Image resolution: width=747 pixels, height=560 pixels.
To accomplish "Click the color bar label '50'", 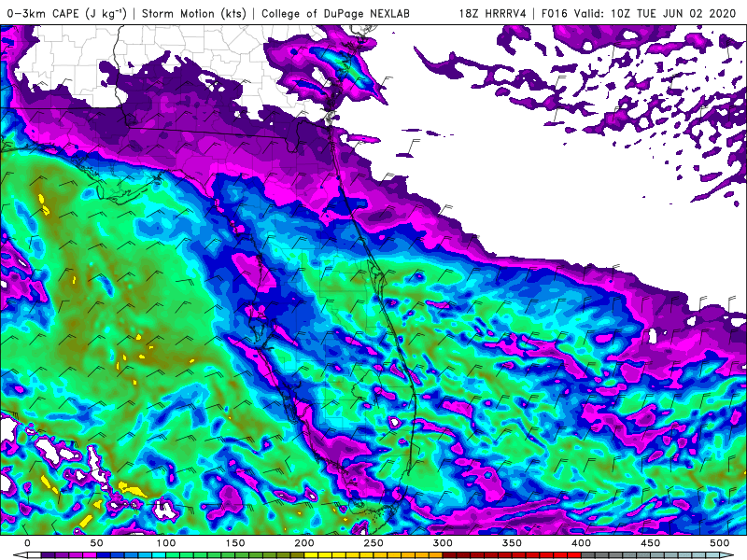I will click(x=96, y=543).
